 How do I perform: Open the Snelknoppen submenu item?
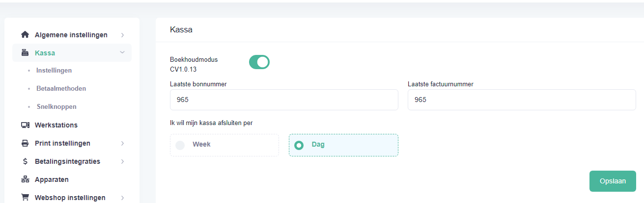coord(56,106)
